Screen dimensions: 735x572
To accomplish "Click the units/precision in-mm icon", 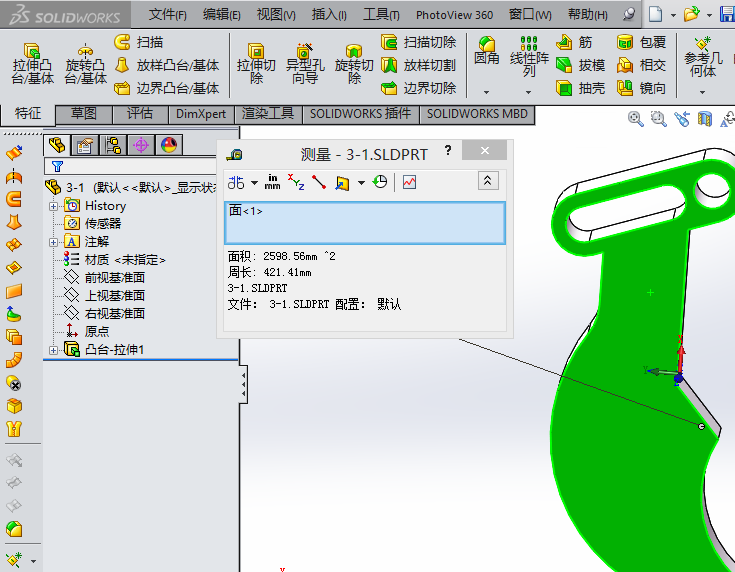I will tap(272, 181).
